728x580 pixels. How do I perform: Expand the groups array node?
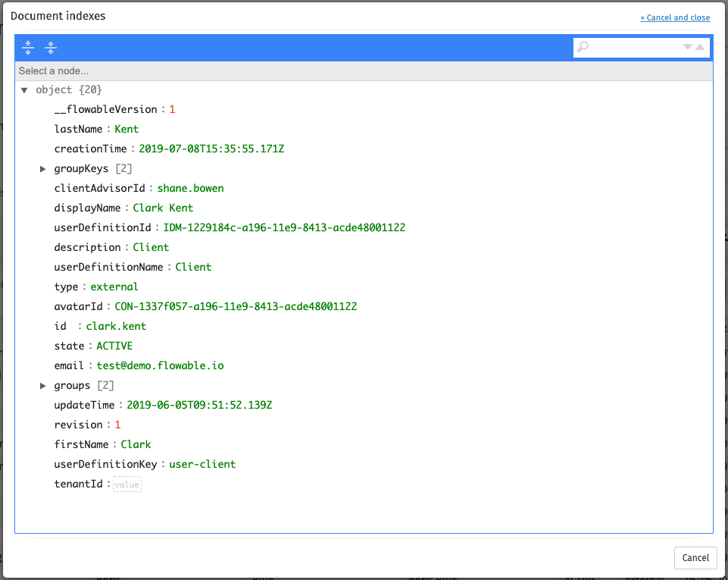point(43,385)
